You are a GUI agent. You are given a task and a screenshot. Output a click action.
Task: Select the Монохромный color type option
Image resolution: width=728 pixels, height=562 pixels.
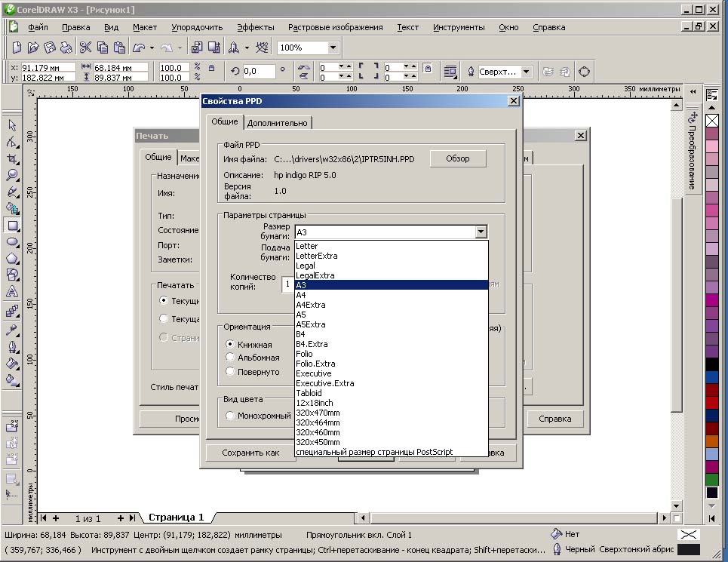pos(230,416)
